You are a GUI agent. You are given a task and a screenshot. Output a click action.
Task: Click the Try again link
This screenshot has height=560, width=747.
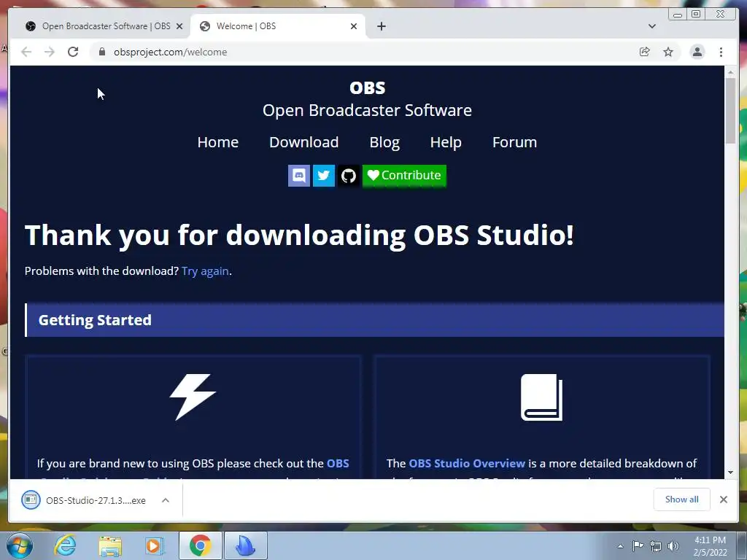pyautogui.click(x=205, y=271)
